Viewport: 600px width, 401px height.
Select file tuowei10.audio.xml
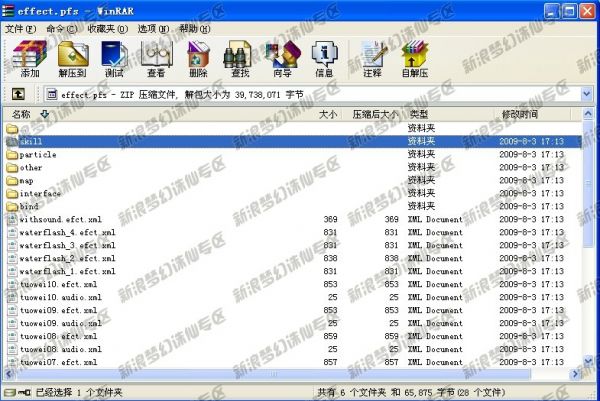(x=60, y=297)
